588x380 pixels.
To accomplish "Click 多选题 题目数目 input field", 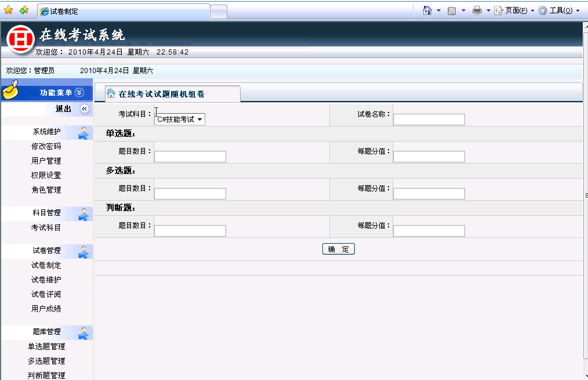I will (190, 194).
